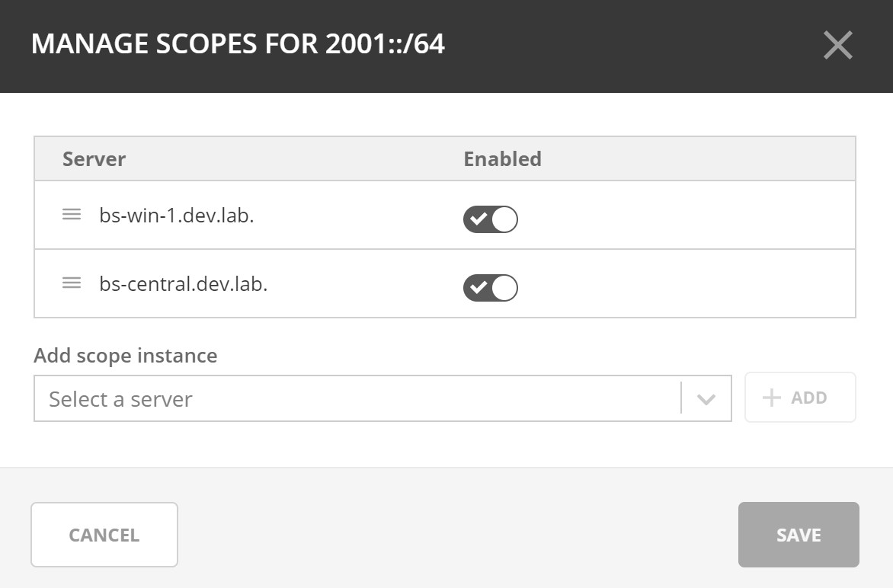
Task: Close the Manage Scopes dialog
Action: coord(837,46)
